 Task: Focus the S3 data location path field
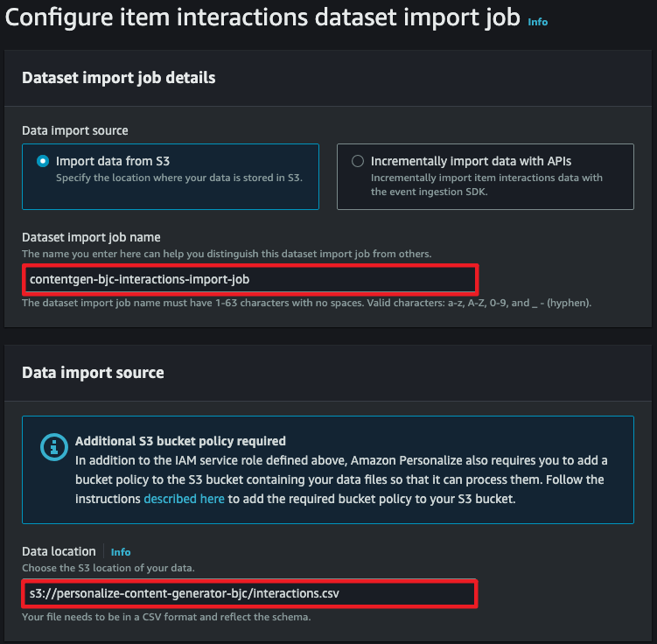point(249,594)
